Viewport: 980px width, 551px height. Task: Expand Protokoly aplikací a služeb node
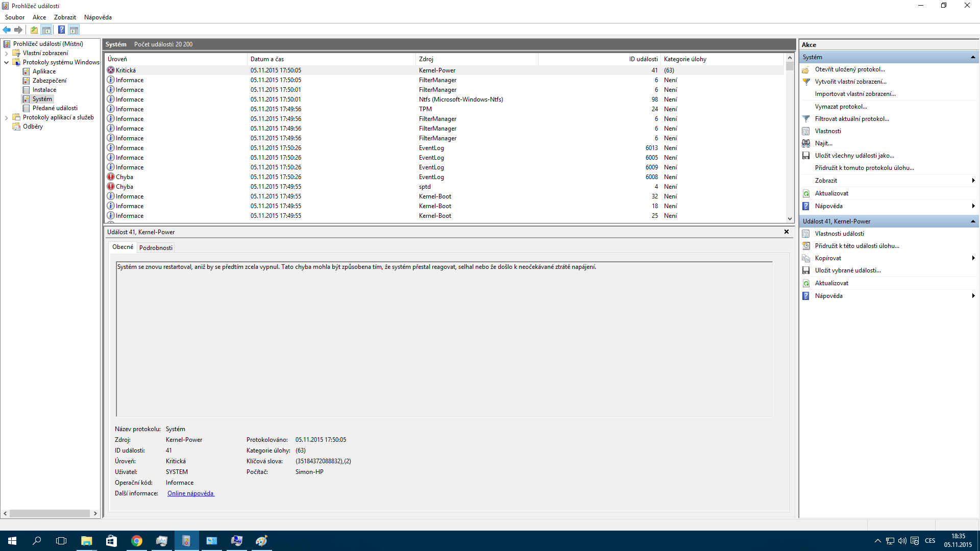point(6,117)
